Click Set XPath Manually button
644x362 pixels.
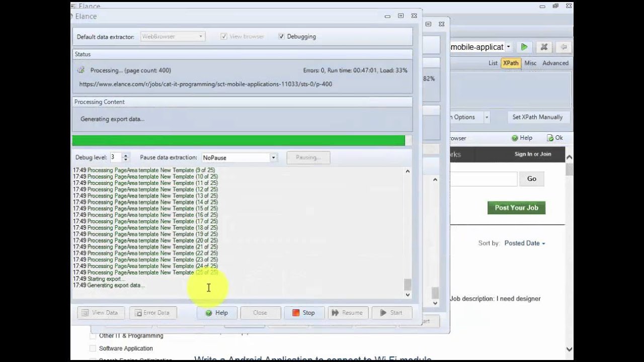coord(537,117)
